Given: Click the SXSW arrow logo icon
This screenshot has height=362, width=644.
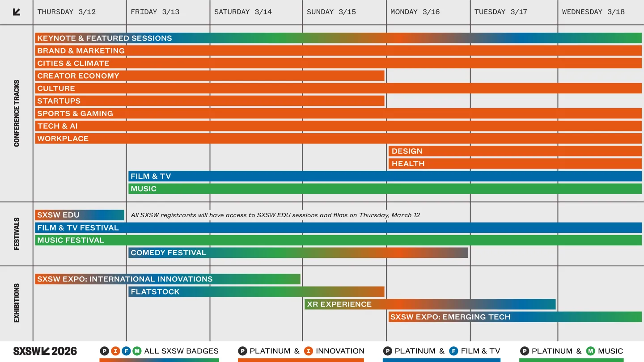Looking at the screenshot, I should [16, 12].
